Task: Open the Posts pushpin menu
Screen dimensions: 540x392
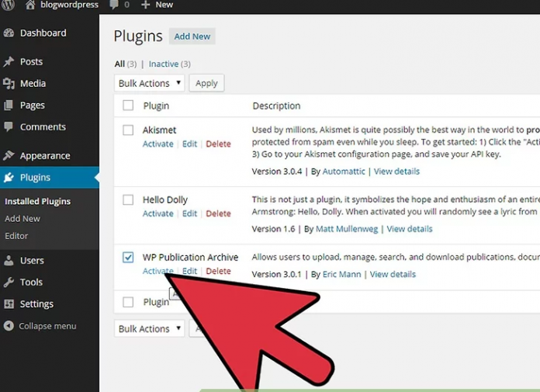Action: 31,62
